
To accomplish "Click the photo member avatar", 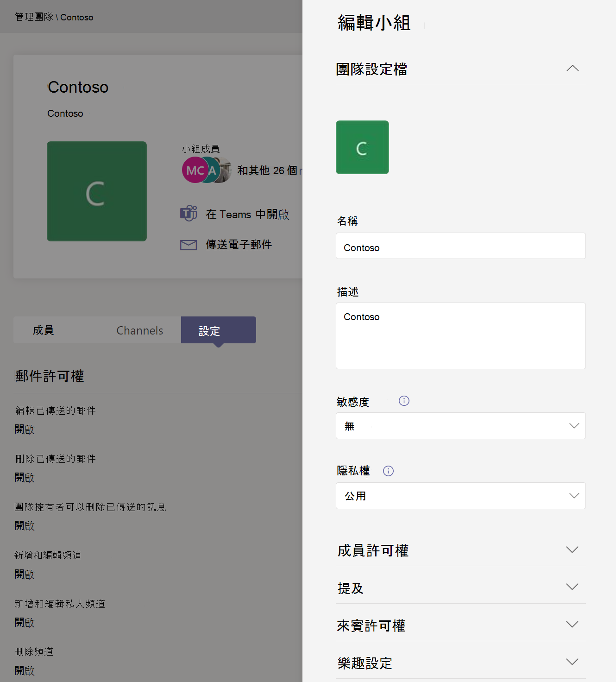I will pyautogui.click(x=225, y=170).
